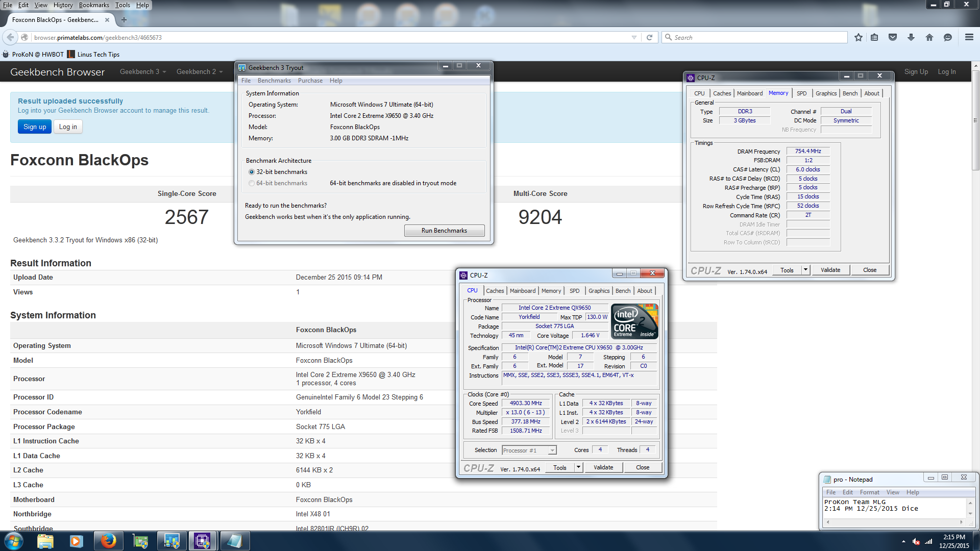The height and width of the screenshot is (551, 980).
Task: Open Notepad Format menu
Action: tap(869, 492)
